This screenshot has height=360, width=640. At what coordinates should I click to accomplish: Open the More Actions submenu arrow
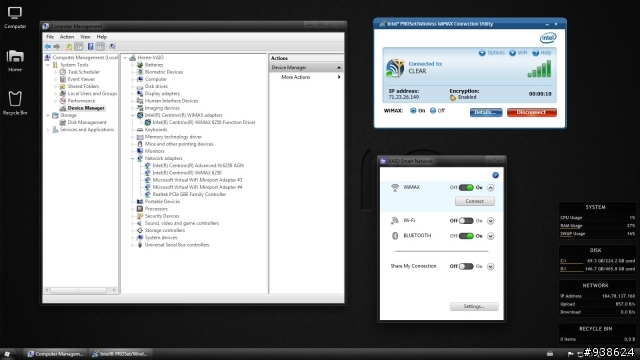pyautogui.click(x=339, y=77)
